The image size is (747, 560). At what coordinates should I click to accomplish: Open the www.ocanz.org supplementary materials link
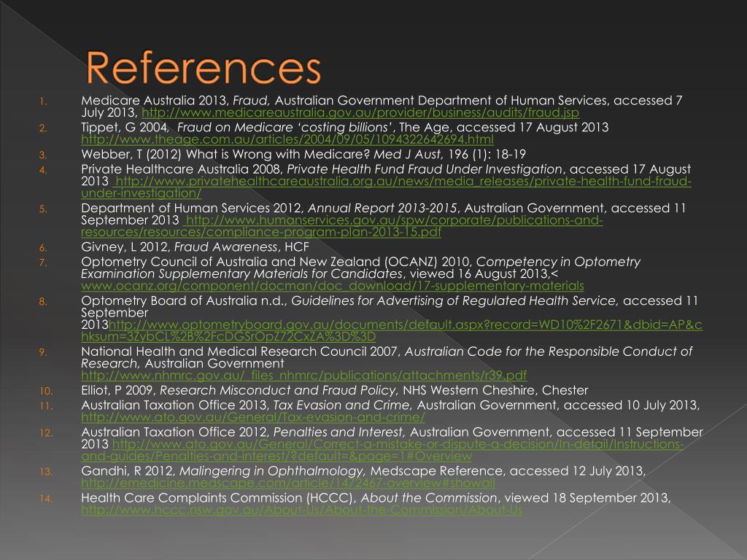(333, 286)
